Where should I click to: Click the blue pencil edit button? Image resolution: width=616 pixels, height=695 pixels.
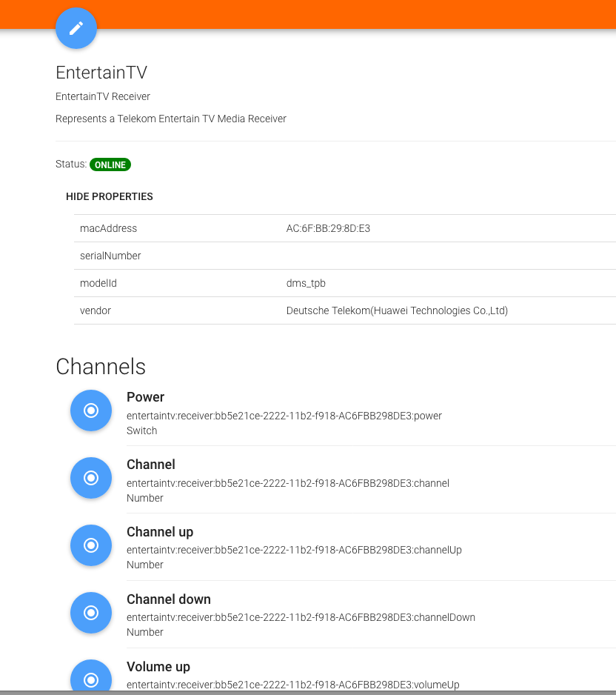[x=76, y=28]
